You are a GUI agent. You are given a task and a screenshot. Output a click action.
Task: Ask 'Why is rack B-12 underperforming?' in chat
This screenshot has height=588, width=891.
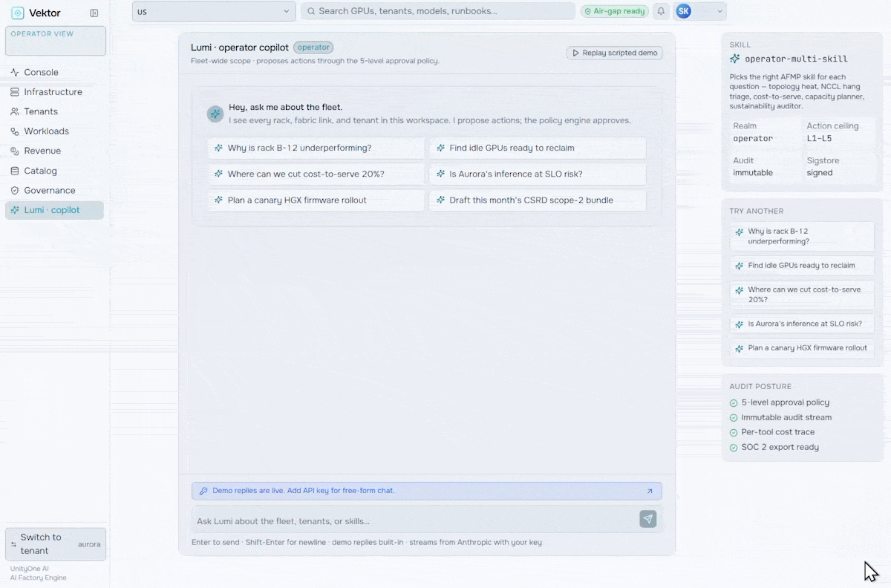click(316, 148)
